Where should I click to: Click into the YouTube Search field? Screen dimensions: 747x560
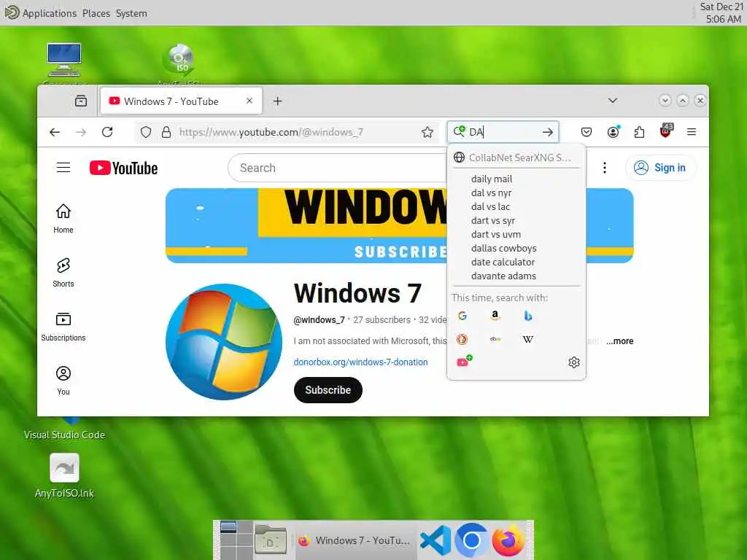[x=338, y=168]
